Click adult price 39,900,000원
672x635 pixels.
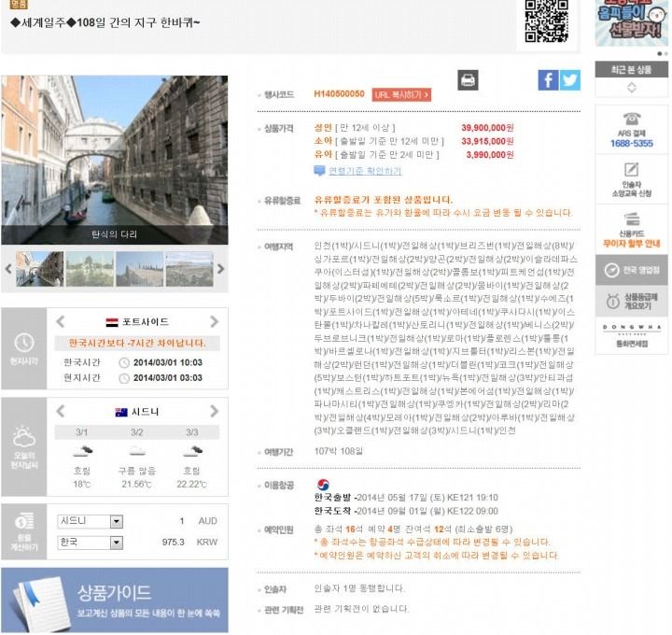pyautogui.click(x=487, y=128)
